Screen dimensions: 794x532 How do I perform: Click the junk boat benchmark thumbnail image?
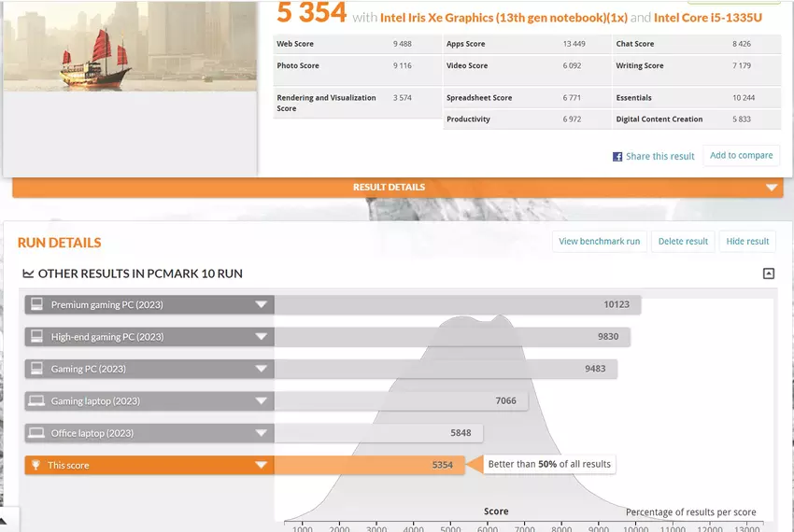coord(129,47)
